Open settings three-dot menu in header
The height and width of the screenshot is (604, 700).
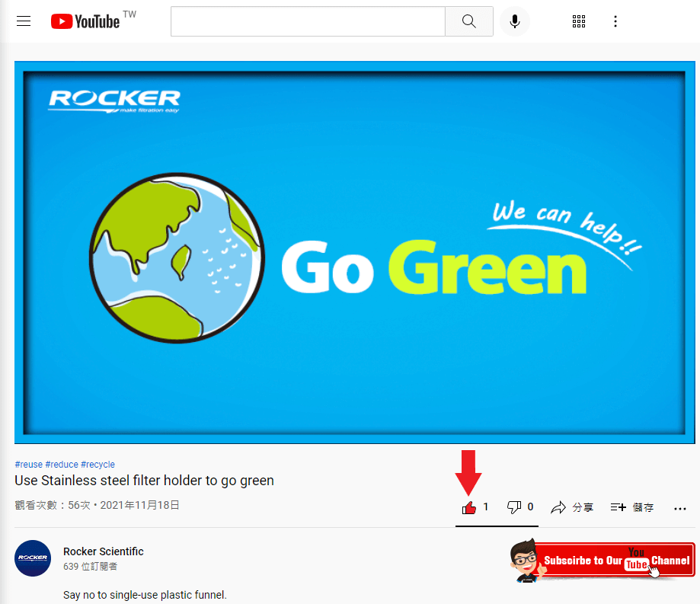(615, 21)
